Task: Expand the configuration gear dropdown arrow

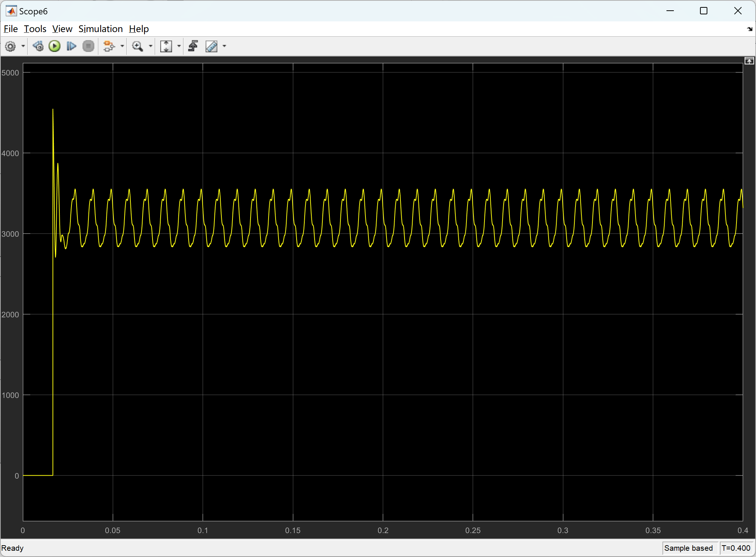Action: click(x=23, y=46)
